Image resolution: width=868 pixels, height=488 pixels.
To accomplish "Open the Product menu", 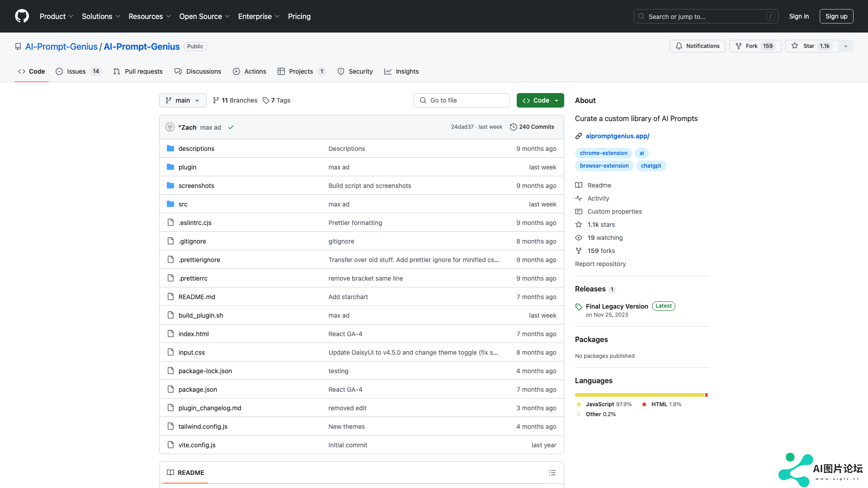I will [x=56, y=16].
